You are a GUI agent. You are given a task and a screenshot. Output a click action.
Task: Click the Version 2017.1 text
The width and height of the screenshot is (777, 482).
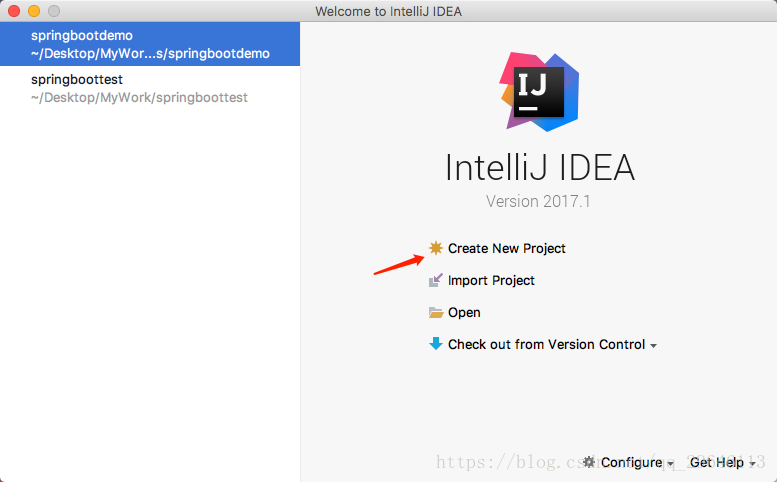coord(538,201)
